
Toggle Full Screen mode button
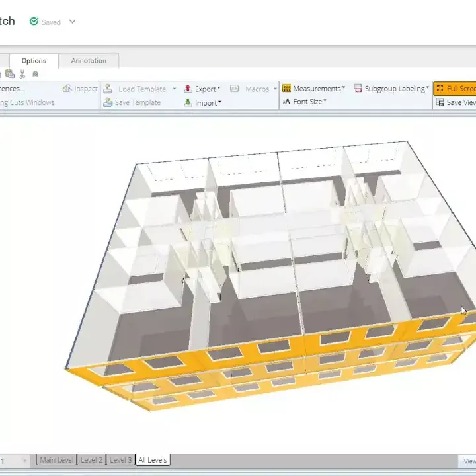point(456,89)
